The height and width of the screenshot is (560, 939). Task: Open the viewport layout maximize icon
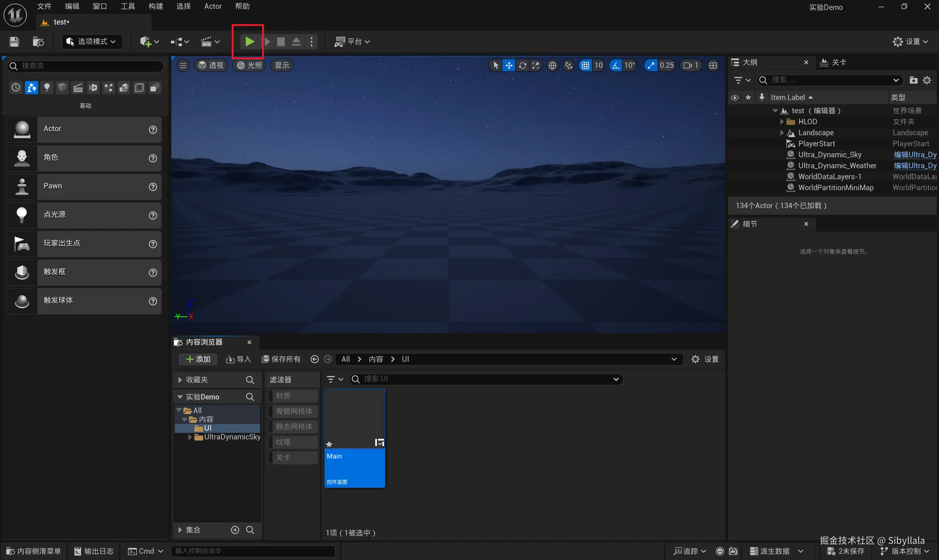pos(713,66)
